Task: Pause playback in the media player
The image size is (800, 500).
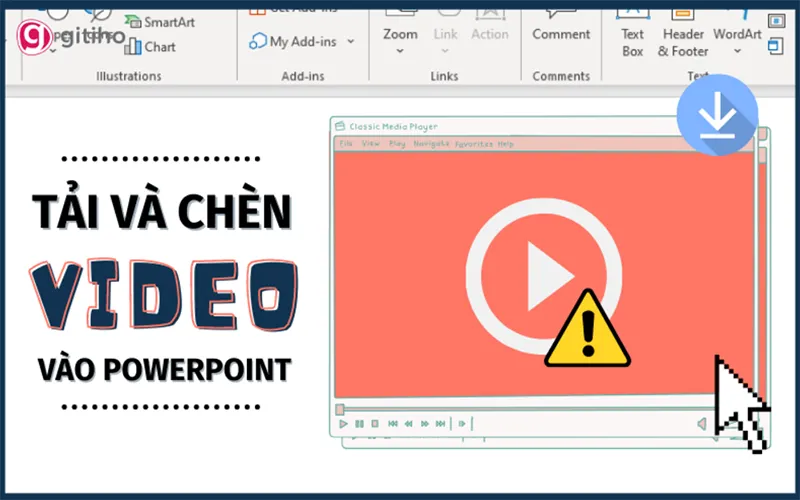Action: tap(360, 424)
